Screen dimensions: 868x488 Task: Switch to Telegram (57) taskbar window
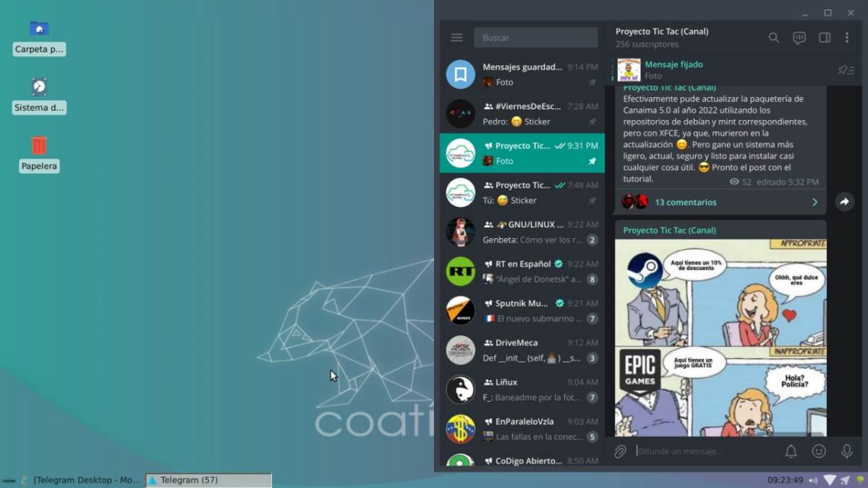[x=208, y=480]
